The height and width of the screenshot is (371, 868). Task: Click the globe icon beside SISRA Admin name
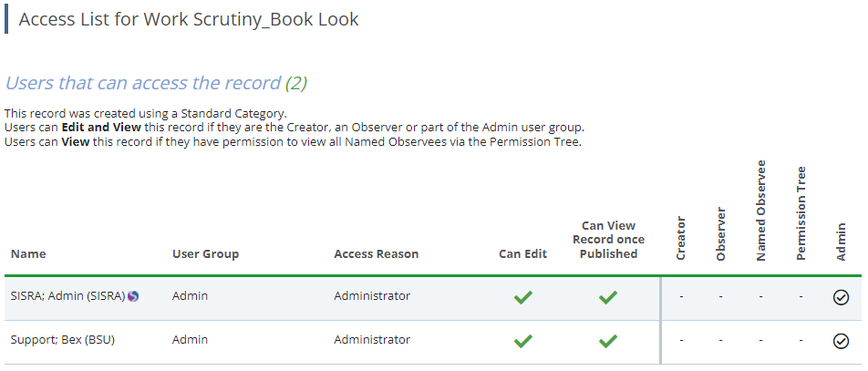click(134, 296)
